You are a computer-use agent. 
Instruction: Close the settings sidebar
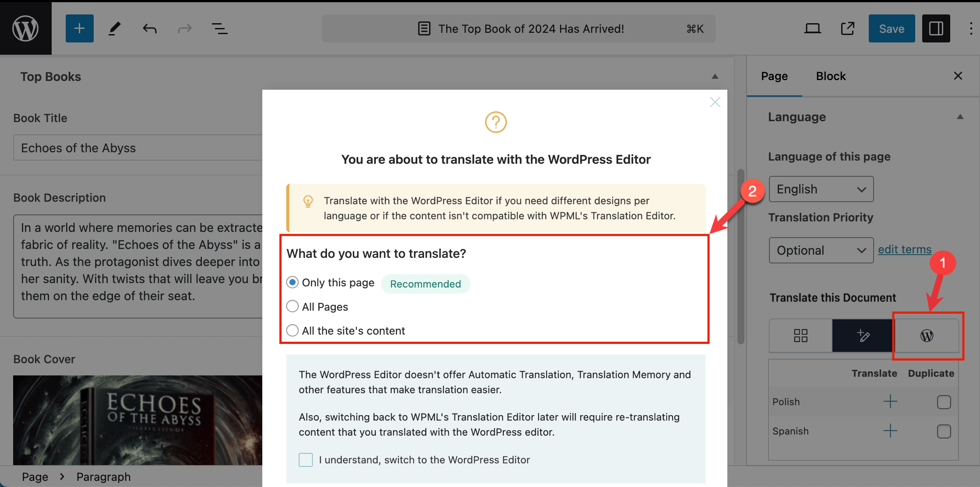click(x=958, y=76)
